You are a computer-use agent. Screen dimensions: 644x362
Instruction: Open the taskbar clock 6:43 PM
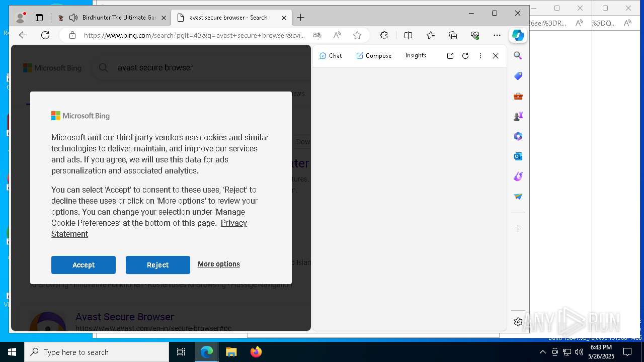(602, 352)
